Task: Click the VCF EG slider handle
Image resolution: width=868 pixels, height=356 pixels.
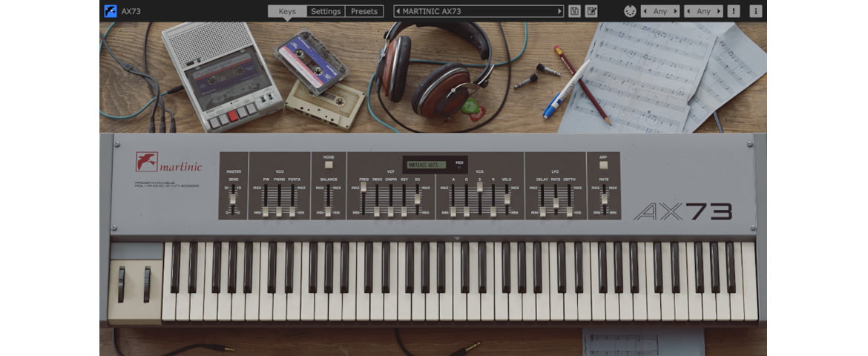Action: [x=417, y=199]
